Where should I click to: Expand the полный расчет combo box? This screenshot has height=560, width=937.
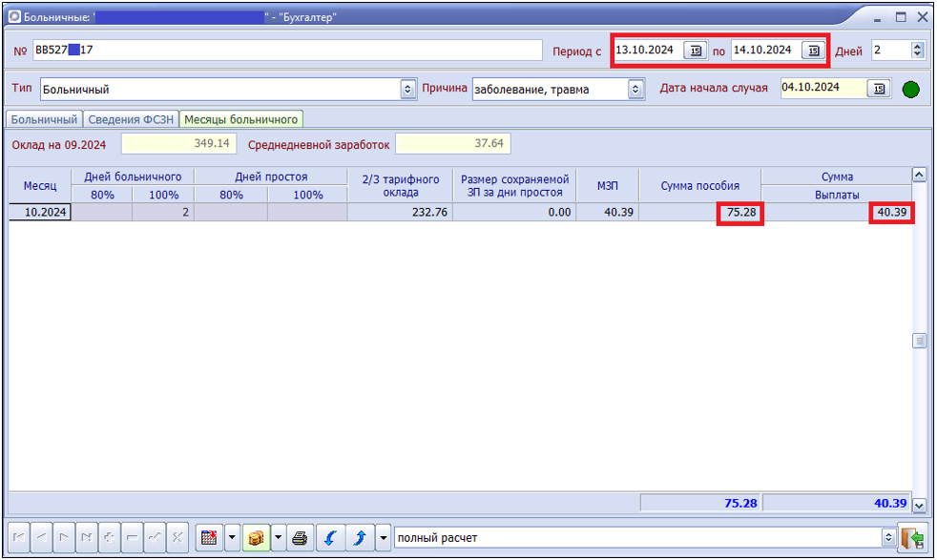click(889, 538)
